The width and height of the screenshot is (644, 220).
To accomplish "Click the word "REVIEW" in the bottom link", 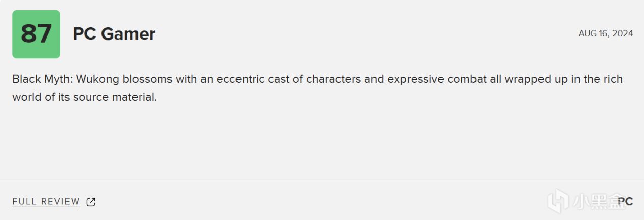I will click(x=60, y=202).
